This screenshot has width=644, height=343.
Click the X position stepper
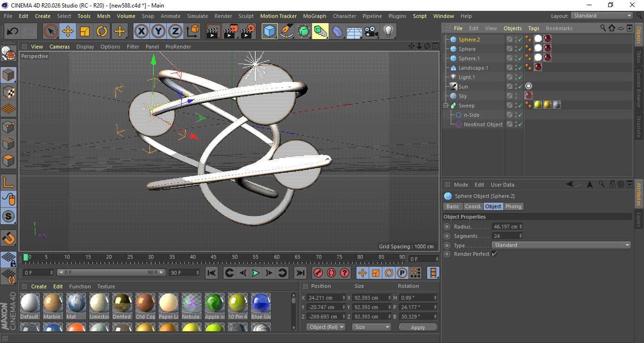tap(343, 298)
